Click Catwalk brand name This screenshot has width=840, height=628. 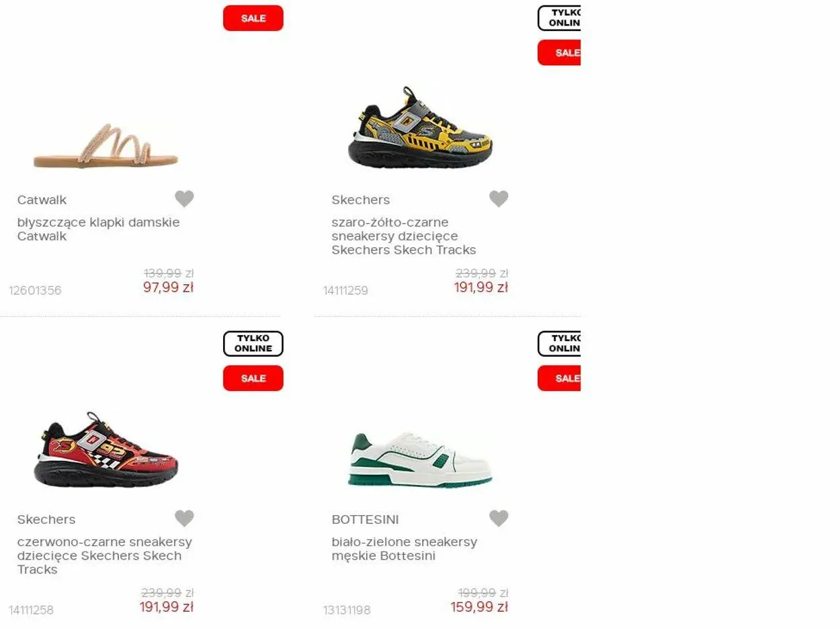42,199
